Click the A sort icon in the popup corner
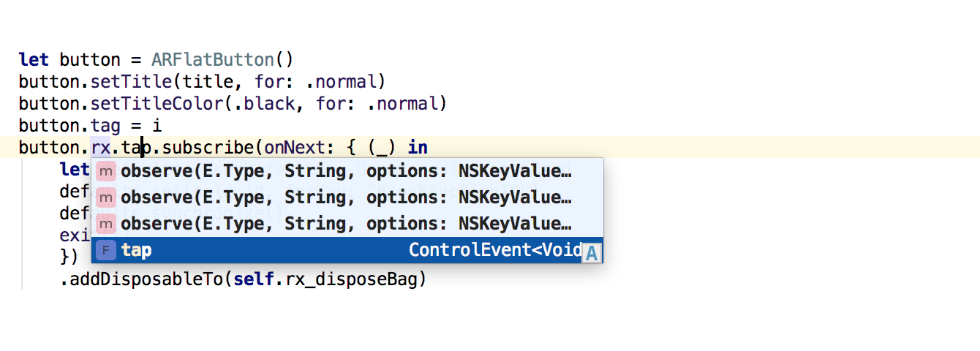This screenshot has width=980, height=351. point(591,254)
